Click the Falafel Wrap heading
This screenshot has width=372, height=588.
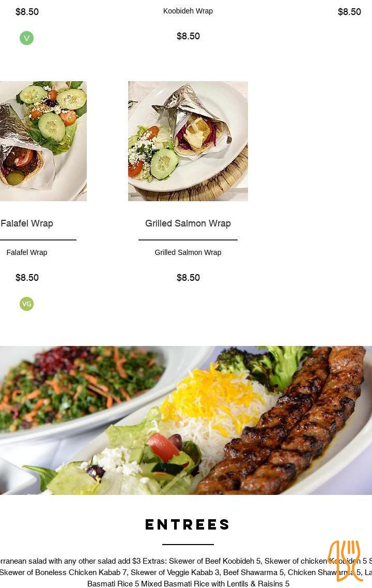coord(27,223)
